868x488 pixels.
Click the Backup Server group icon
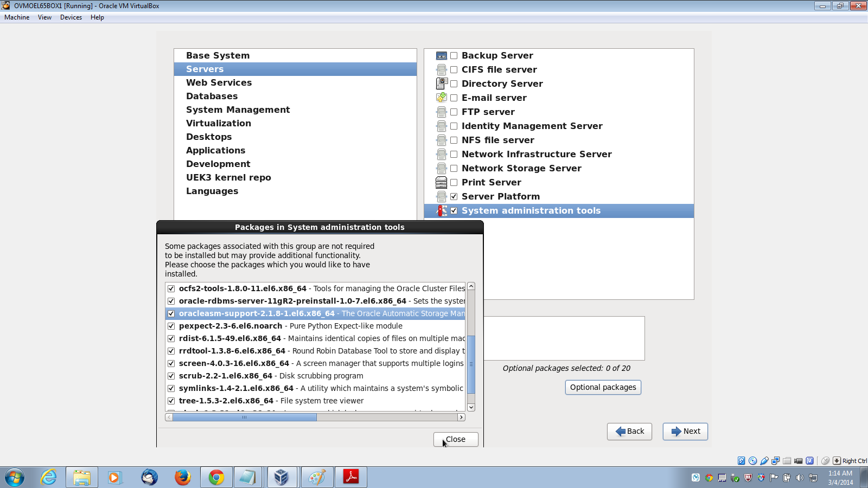click(442, 55)
